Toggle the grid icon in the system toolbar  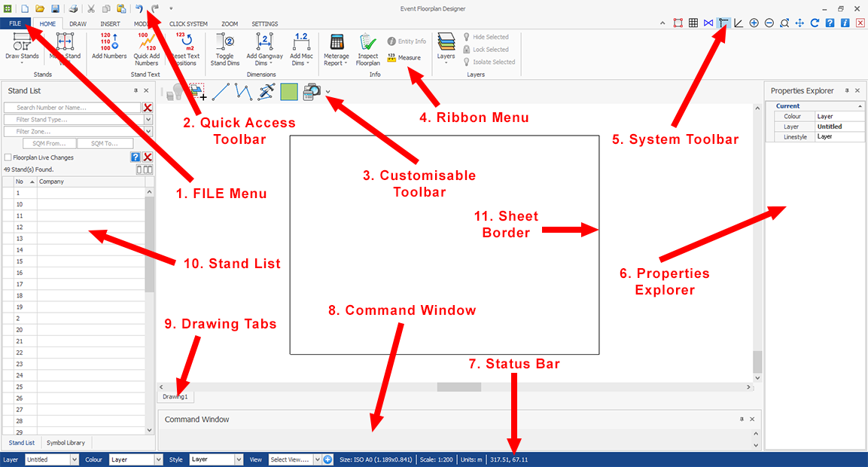(x=693, y=23)
